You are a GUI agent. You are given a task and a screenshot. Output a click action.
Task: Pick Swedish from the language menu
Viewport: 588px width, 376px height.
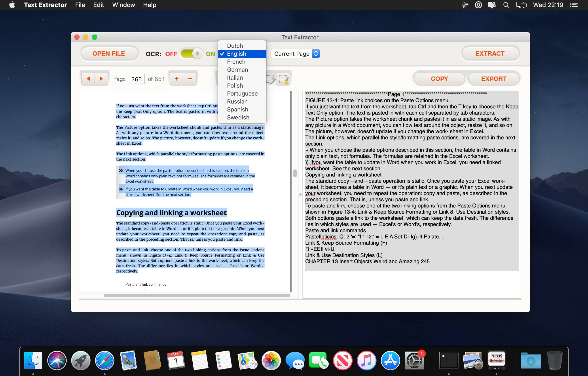pyautogui.click(x=242, y=117)
